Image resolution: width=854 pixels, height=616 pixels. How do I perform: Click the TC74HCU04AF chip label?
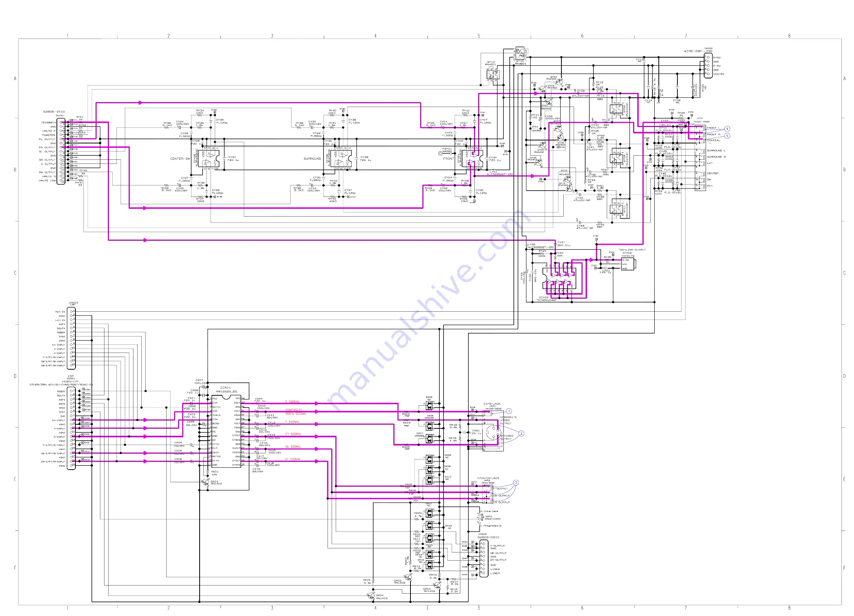coord(546,300)
